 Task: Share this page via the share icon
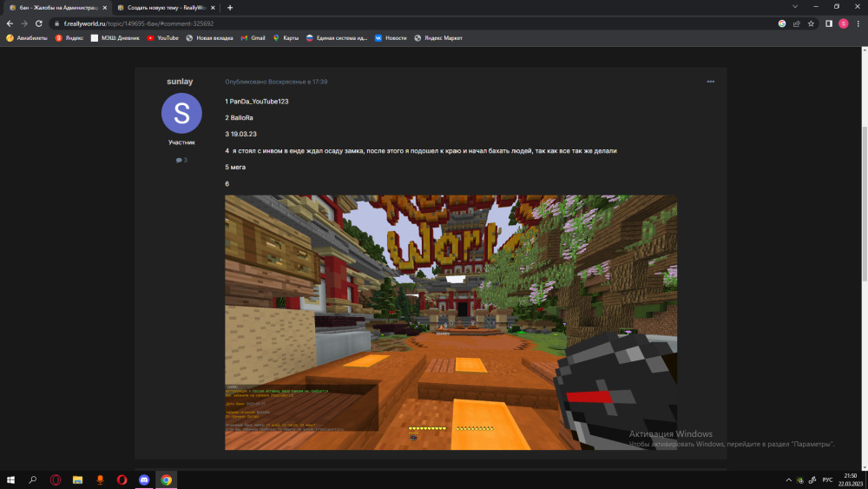(796, 23)
